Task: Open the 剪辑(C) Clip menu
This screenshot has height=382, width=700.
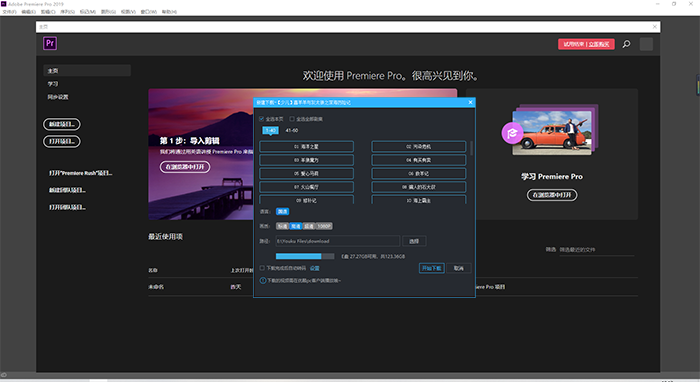Action: coord(48,12)
